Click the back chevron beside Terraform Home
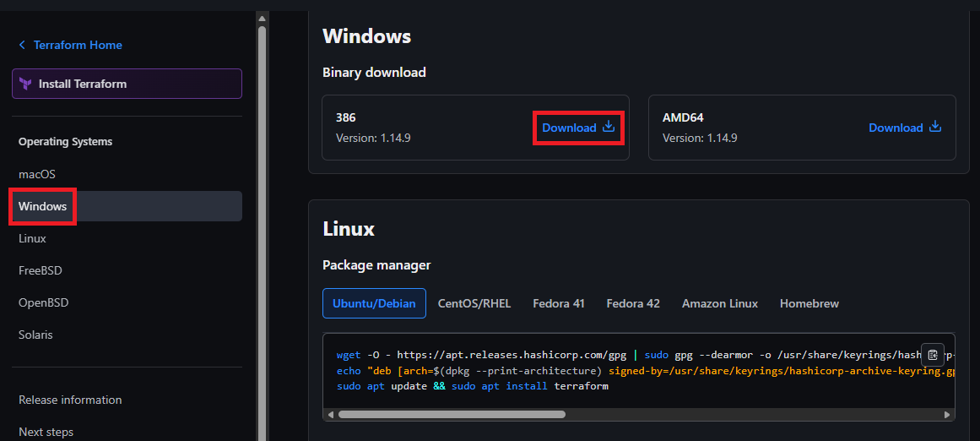Image resolution: width=980 pixels, height=441 pixels. click(22, 45)
